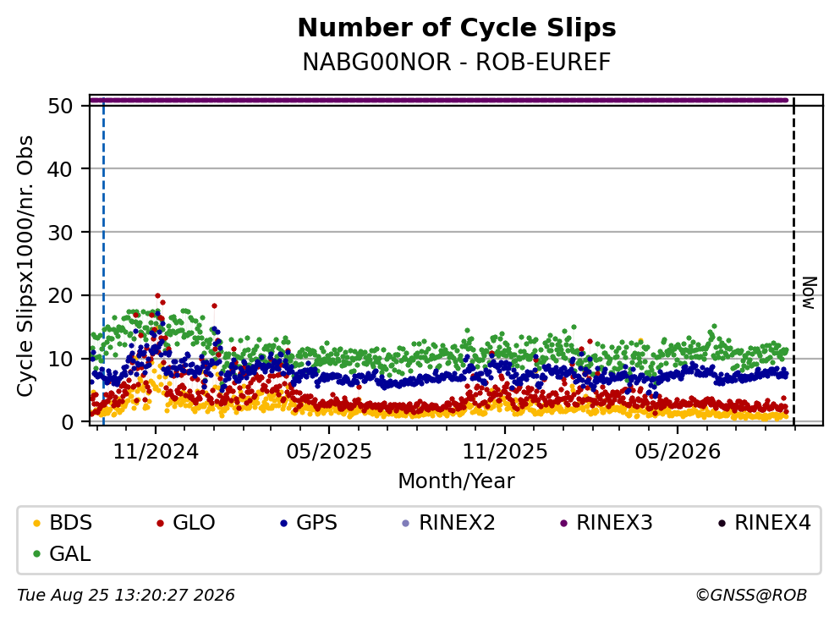
Task: Click the RINEX4 legend entry
Action: point(765,522)
